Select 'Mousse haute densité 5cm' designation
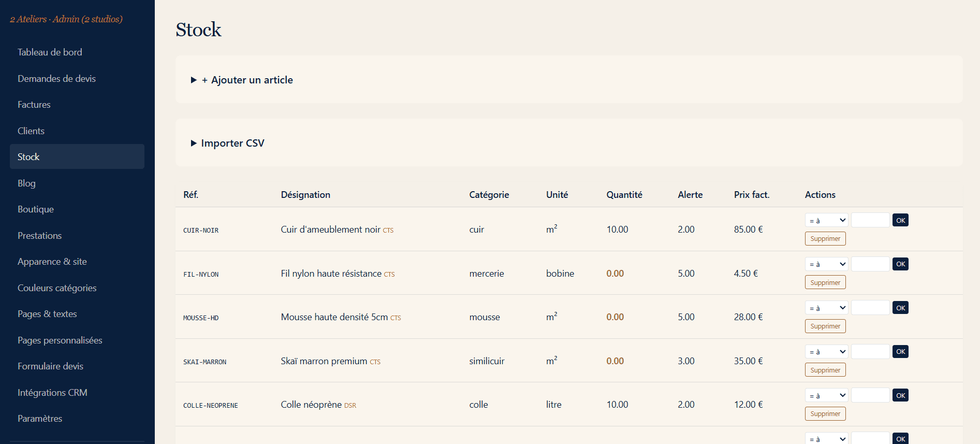 [x=334, y=317]
